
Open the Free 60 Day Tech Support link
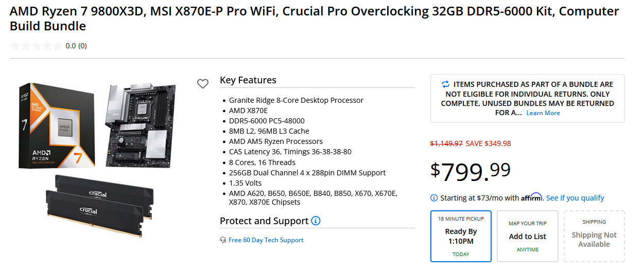click(x=266, y=240)
